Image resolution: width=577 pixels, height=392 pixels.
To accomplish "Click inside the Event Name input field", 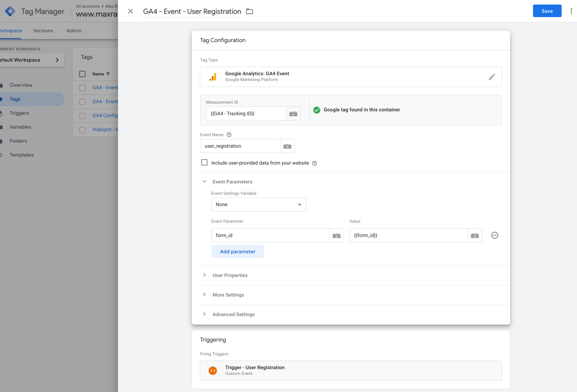I will click(240, 146).
